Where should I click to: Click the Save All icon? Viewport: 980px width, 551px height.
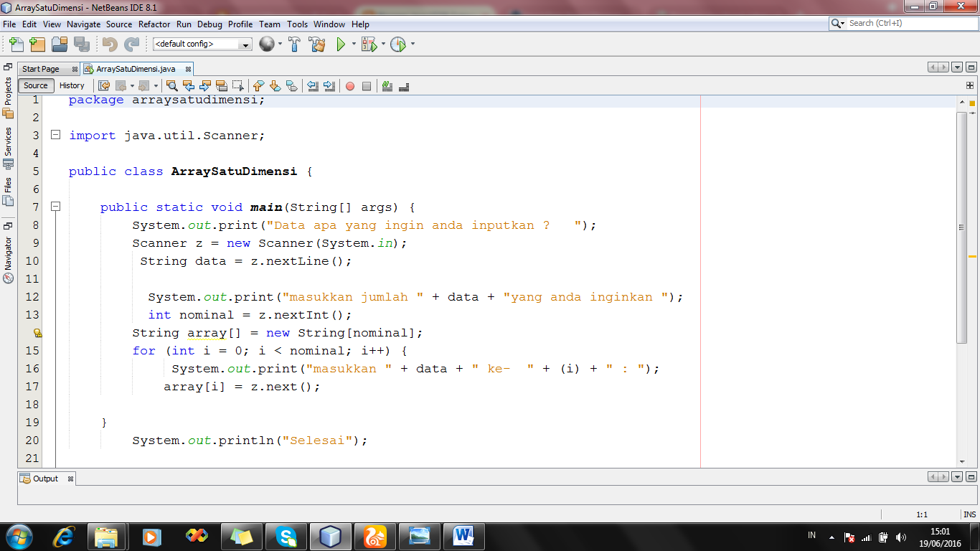click(x=82, y=44)
